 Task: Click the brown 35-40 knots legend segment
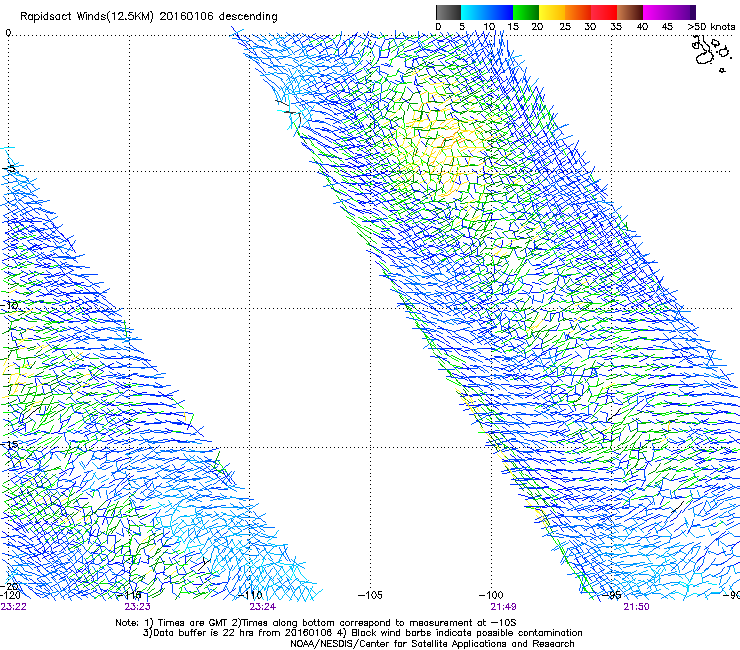tap(630, 12)
